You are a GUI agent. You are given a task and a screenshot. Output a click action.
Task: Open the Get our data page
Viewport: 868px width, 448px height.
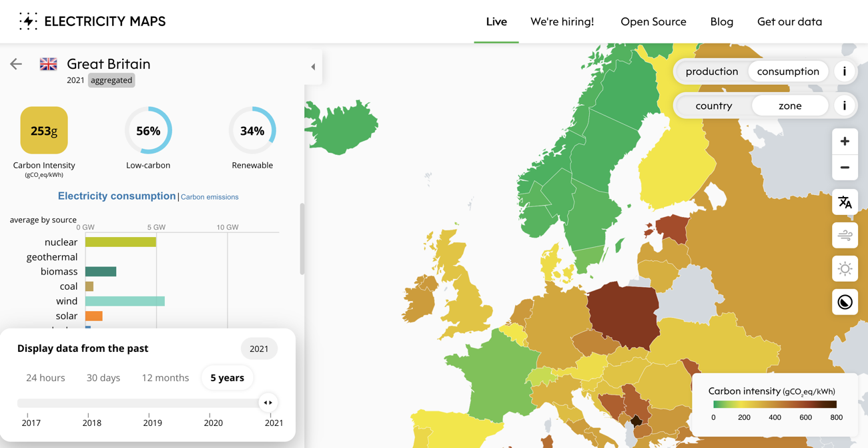point(789,21)
